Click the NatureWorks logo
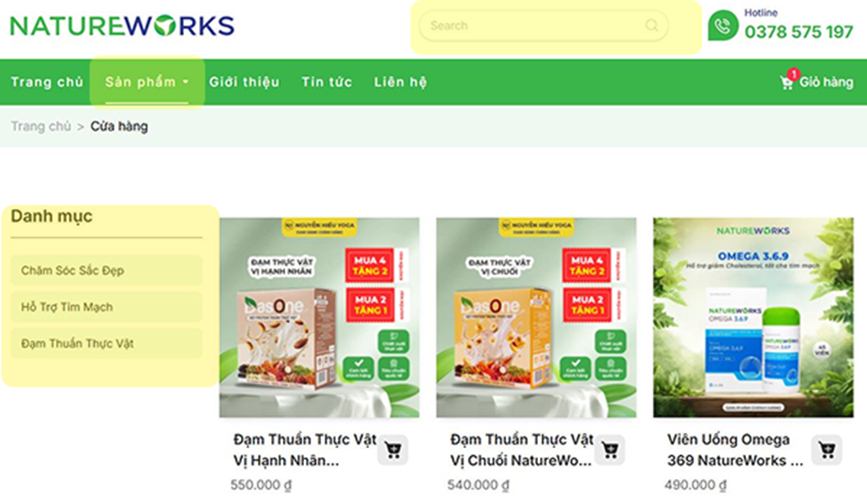The image size is (867, 504). click(122, 26)
